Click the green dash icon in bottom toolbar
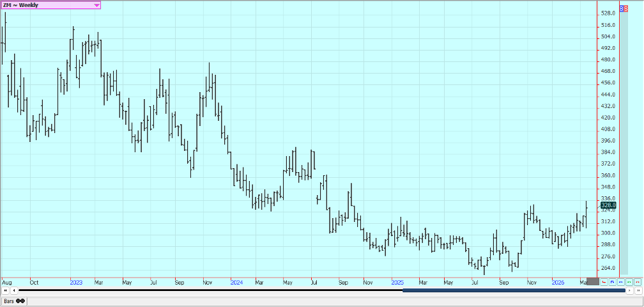644x307 pixels. point(629,281)
